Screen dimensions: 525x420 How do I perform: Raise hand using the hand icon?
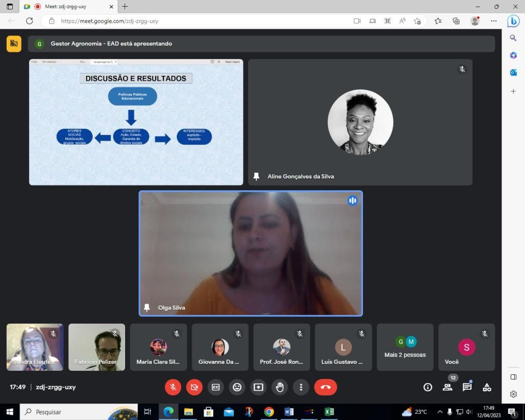coord(280,387)
